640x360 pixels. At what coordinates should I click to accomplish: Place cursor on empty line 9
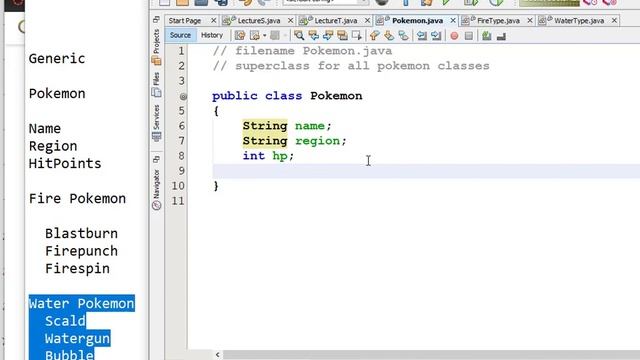[426, 171]
